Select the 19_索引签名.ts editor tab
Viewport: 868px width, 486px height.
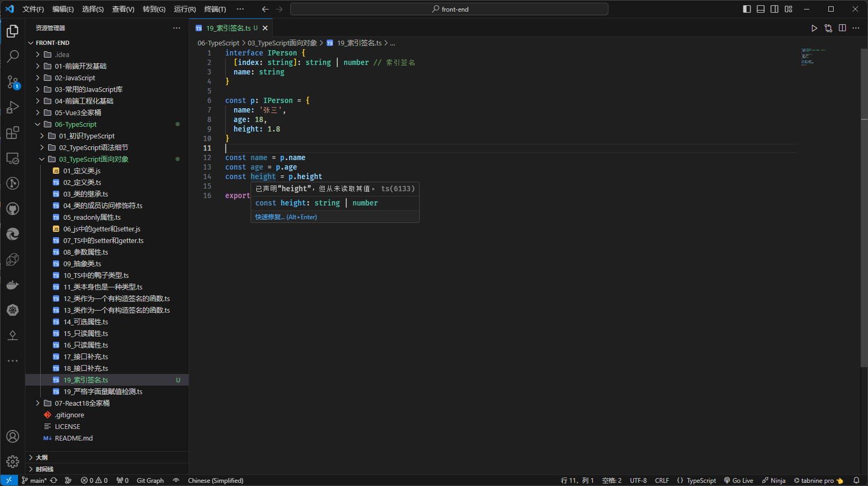228,28
